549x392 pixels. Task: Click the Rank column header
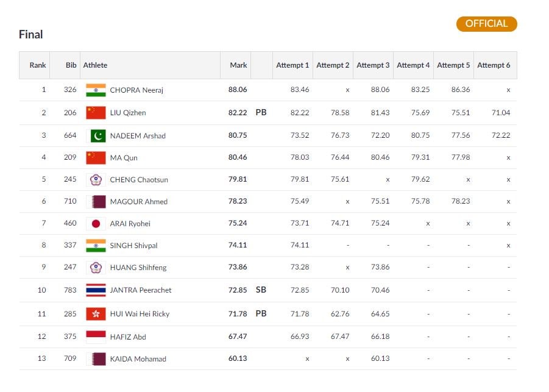tap(37, 65)
